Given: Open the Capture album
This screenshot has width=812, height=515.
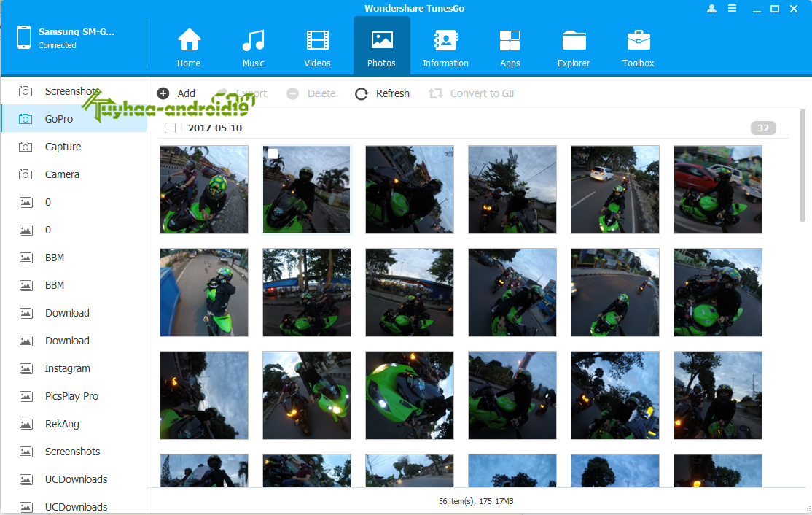Looking at the screenshot, I should click(x=74, y=147).
